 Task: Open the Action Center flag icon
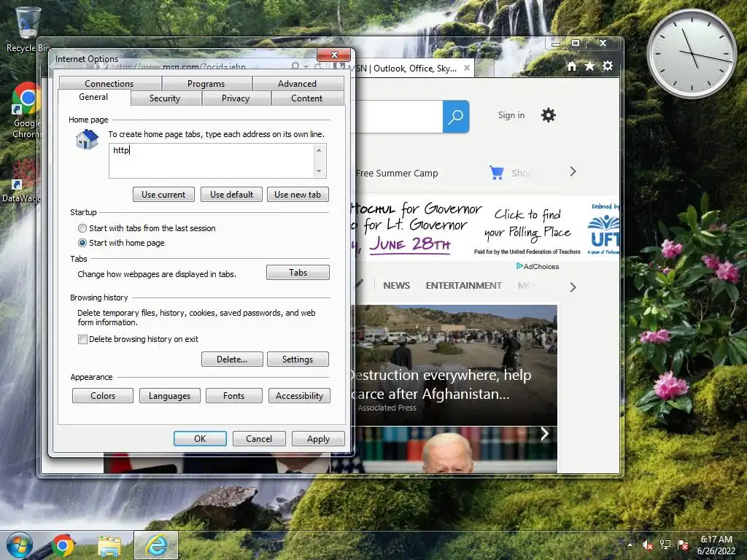683,545
